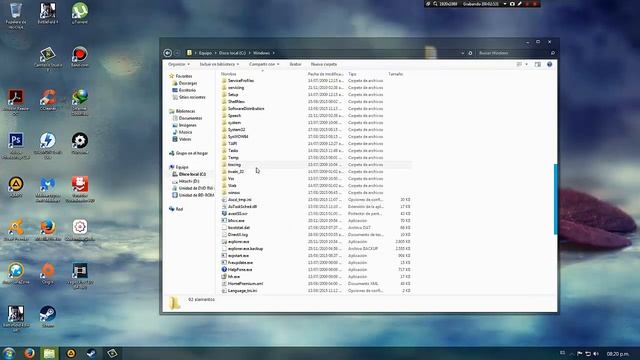Select Disco local (C:) in the navigation tree
640x360 pixels.
point(192,174)
